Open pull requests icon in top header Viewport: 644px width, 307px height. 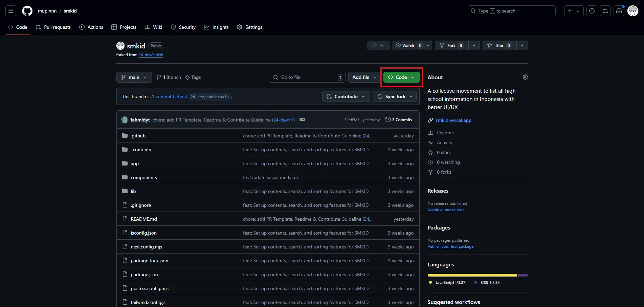tap(605, 11)
